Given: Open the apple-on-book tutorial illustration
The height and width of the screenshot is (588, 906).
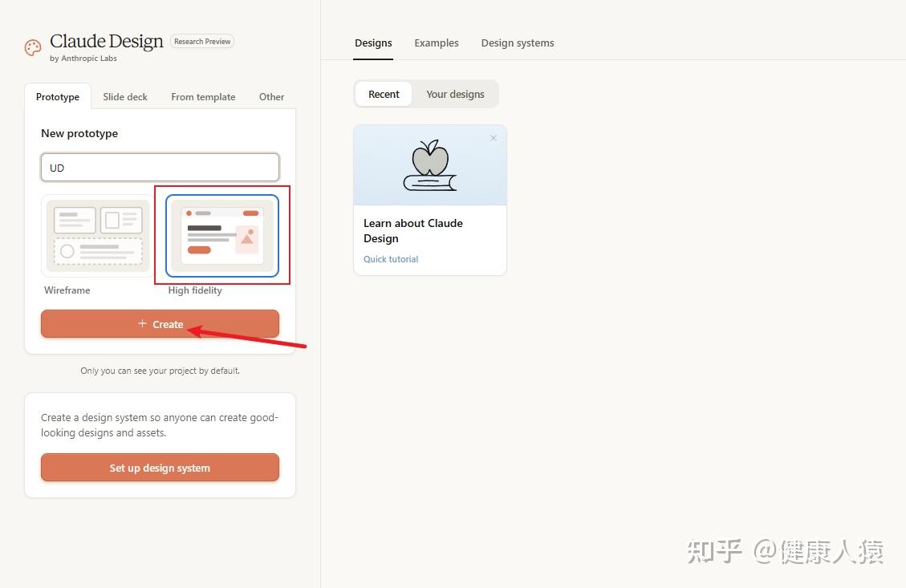Looking at the screenshot, I should [x=430, y=165].
